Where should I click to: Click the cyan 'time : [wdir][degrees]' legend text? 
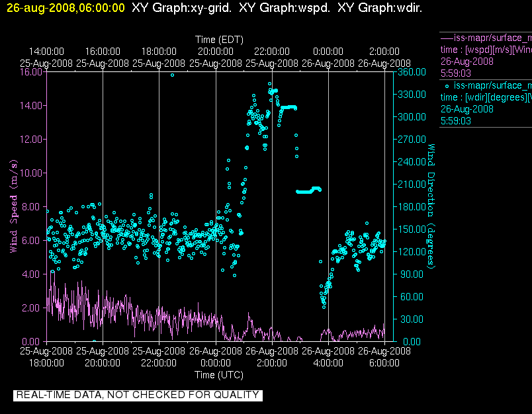(x=486, y=97)
